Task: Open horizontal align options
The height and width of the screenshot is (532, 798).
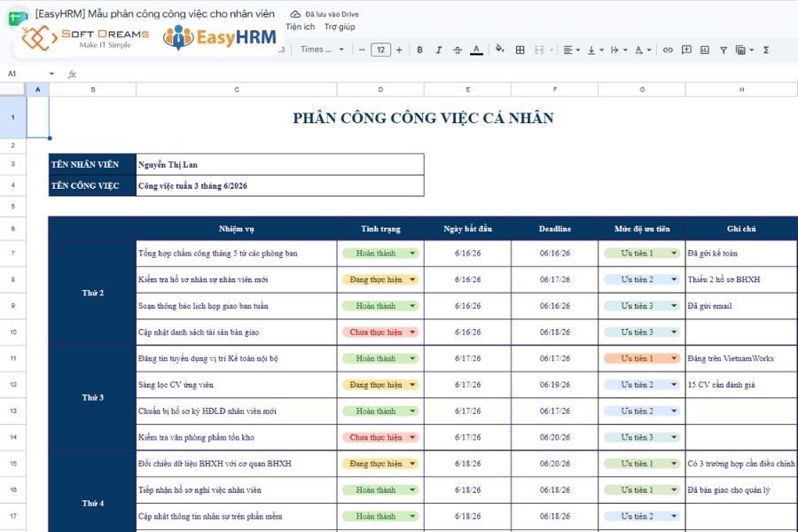Action: (x=572, y=50)
